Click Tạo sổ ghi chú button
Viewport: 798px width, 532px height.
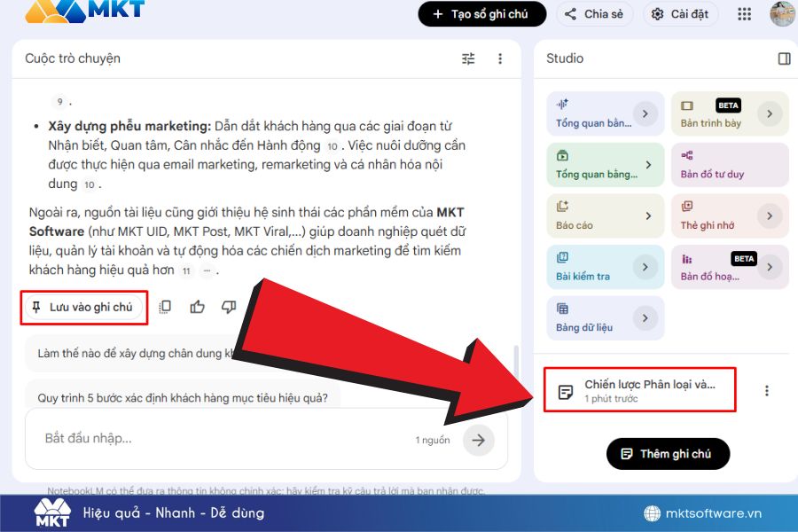tap(481, 14)
